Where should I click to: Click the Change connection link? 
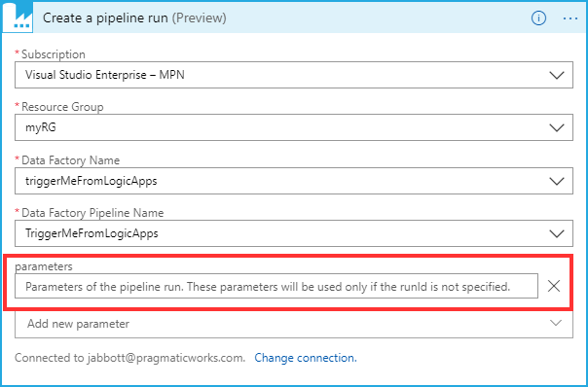(306, 358)
